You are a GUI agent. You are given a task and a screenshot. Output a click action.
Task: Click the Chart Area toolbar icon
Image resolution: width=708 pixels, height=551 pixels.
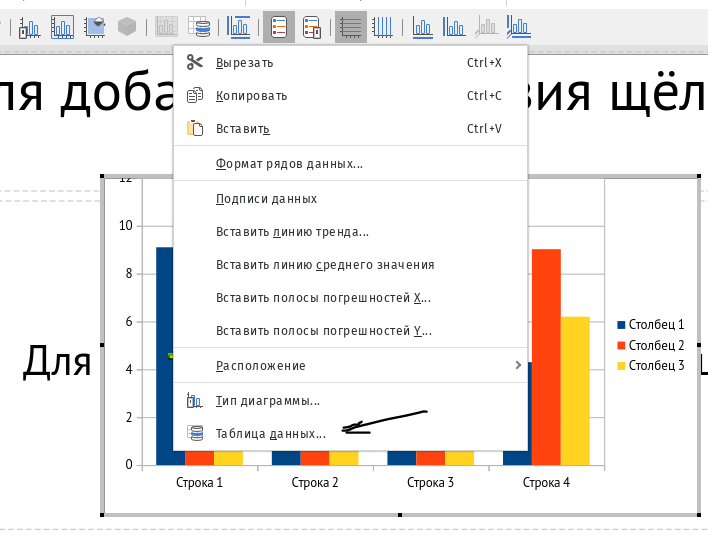62,28
